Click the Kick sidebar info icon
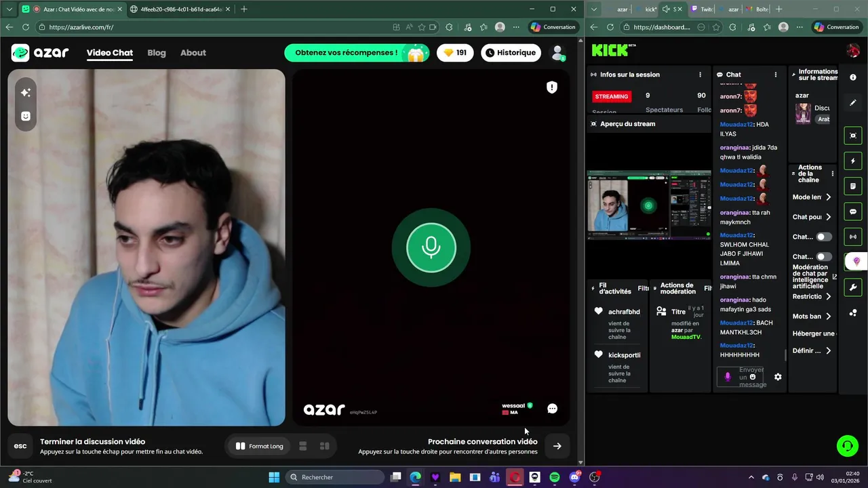The width and height of the screenshot is (868, 488). [x=853, y=77]
